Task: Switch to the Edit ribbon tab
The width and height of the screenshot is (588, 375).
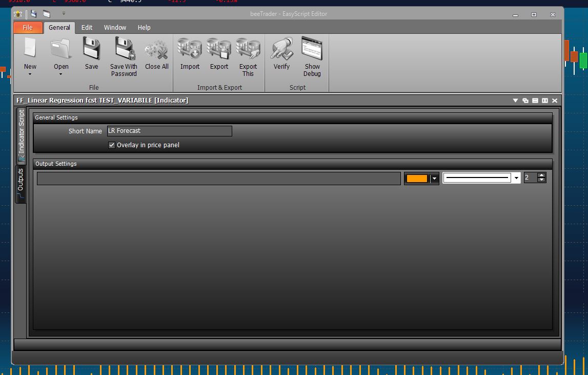Action: pos(87,27)
